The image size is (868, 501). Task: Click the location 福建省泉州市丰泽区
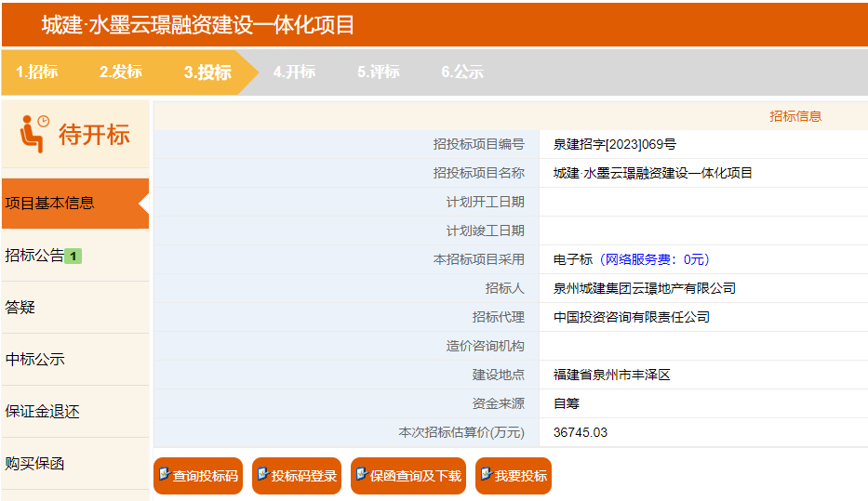tap(612, 375)
